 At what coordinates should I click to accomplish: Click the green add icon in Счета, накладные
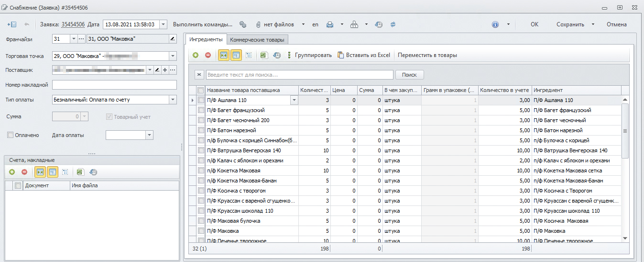coord(12,171)
